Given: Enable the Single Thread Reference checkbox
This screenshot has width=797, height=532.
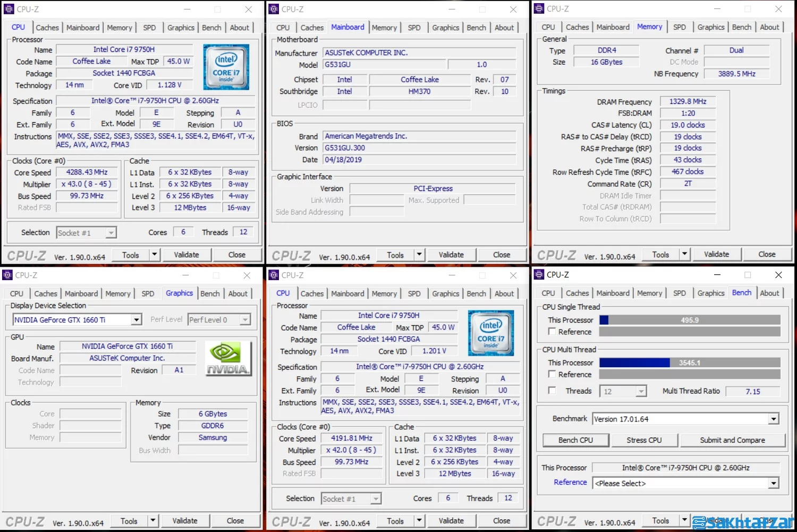Looking at the screenshot, I should click(x=553, y=331).
